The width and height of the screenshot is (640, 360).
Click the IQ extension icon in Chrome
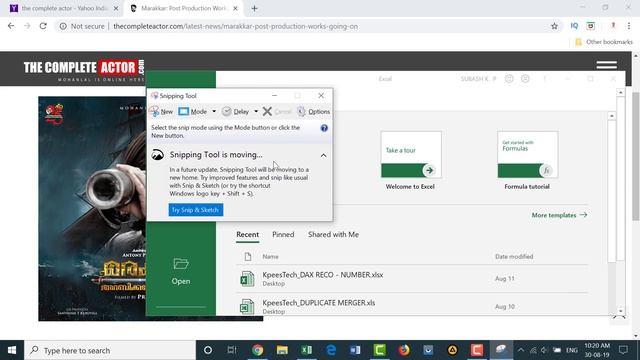(574, 26)
